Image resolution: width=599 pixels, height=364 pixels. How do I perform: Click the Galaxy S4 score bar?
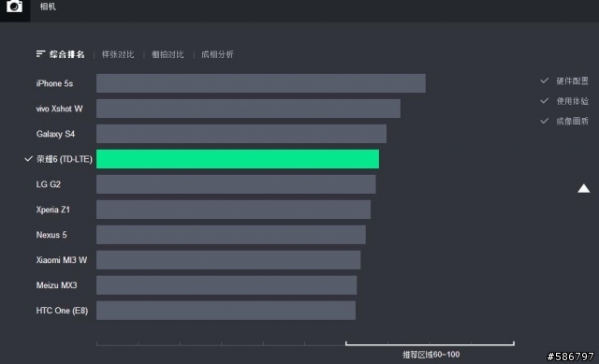click(x=241, y=134)
